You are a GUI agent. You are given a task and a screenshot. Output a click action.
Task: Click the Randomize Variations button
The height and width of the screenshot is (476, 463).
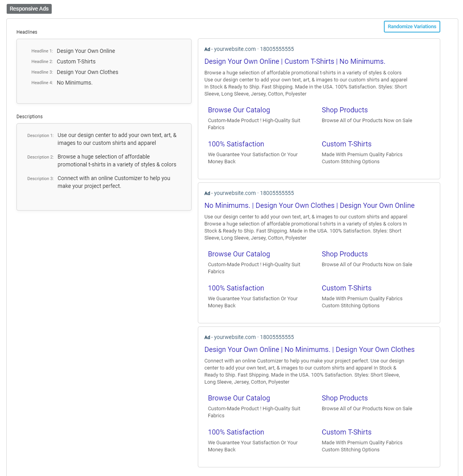pyautogui.click(x=412, y=27)
